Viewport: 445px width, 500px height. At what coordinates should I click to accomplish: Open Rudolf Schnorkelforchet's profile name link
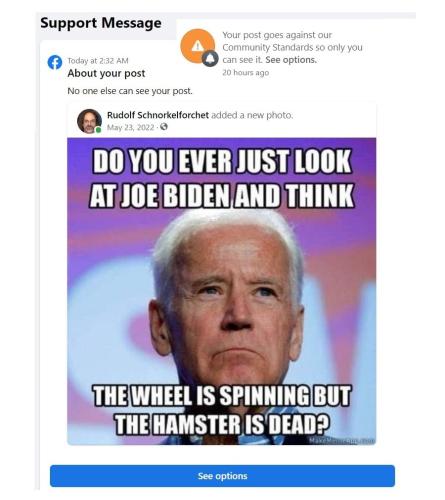coord(158,115)
